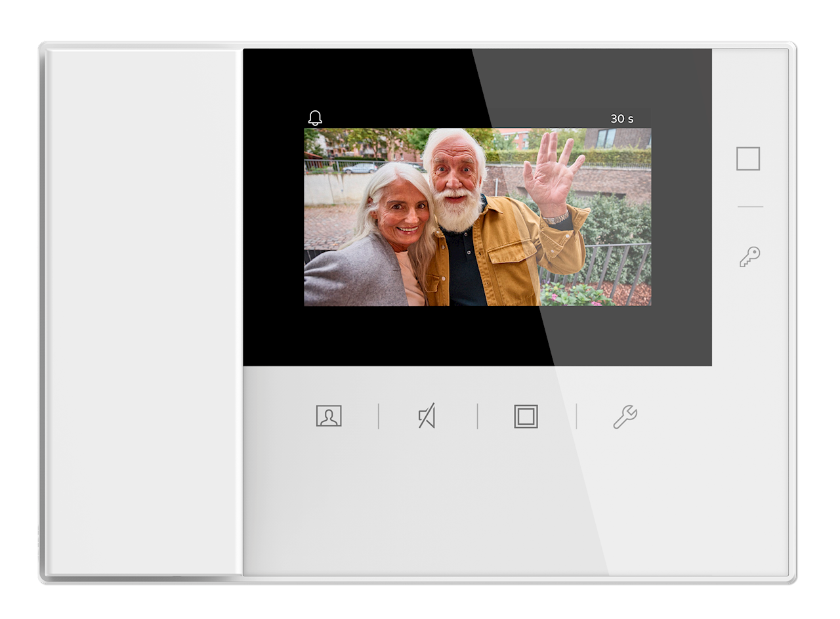
Task: Click the separator left of the wrench icon
Action: (576, 416)
